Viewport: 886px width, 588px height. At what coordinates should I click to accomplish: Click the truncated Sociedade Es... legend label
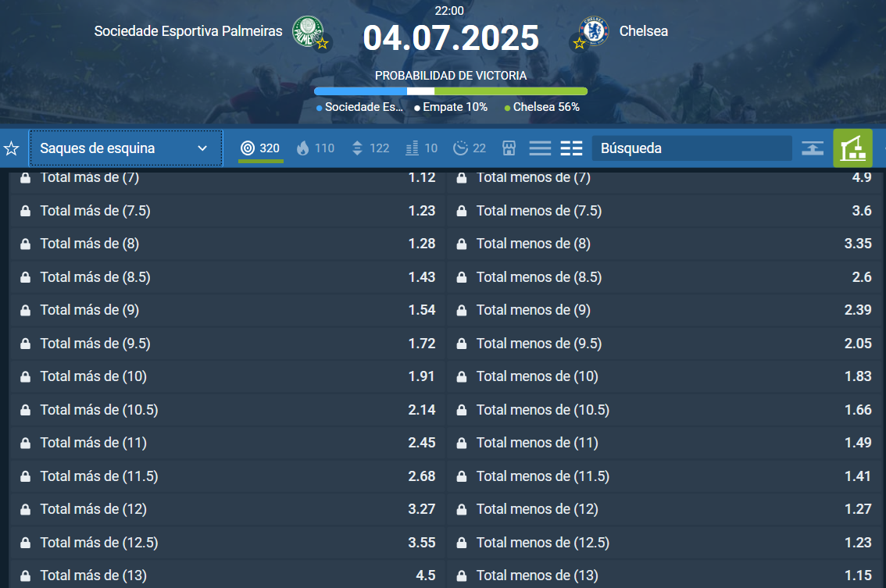pyautogui.click(x=360, y=107)
